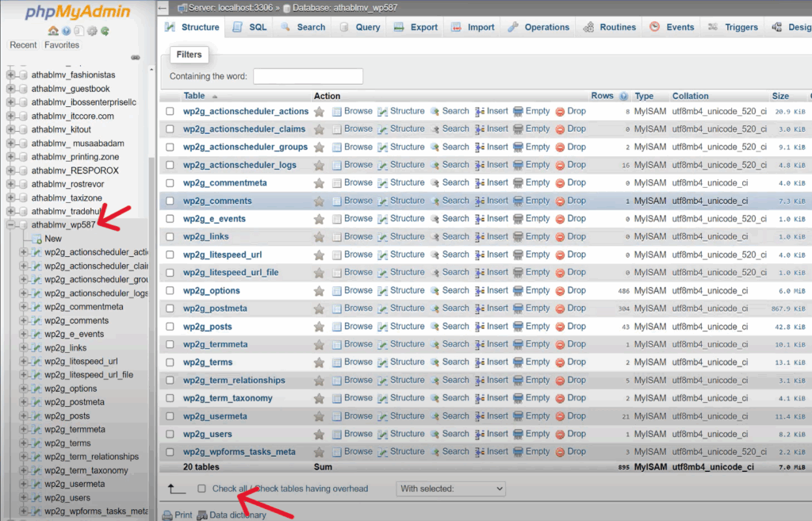
Task: Tick checkbox for wp2g_actionscheduler_actions
Action: pyautogui.click(x=170, y=111)
